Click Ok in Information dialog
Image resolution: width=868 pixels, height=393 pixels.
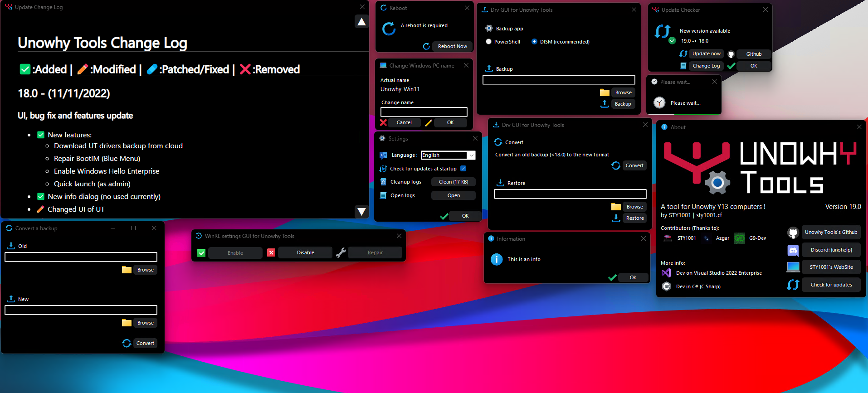click(633, 277)
